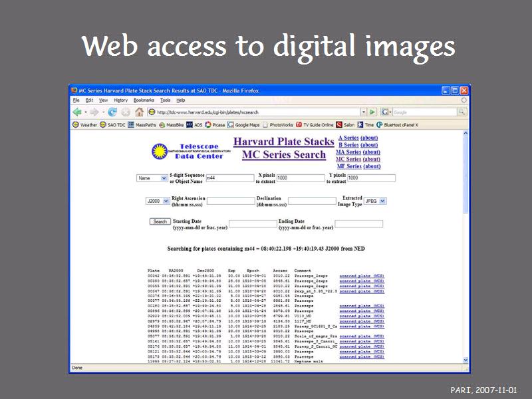532x399 pixels.
Task: Open the Tools menu
Action: coord(165,100)
